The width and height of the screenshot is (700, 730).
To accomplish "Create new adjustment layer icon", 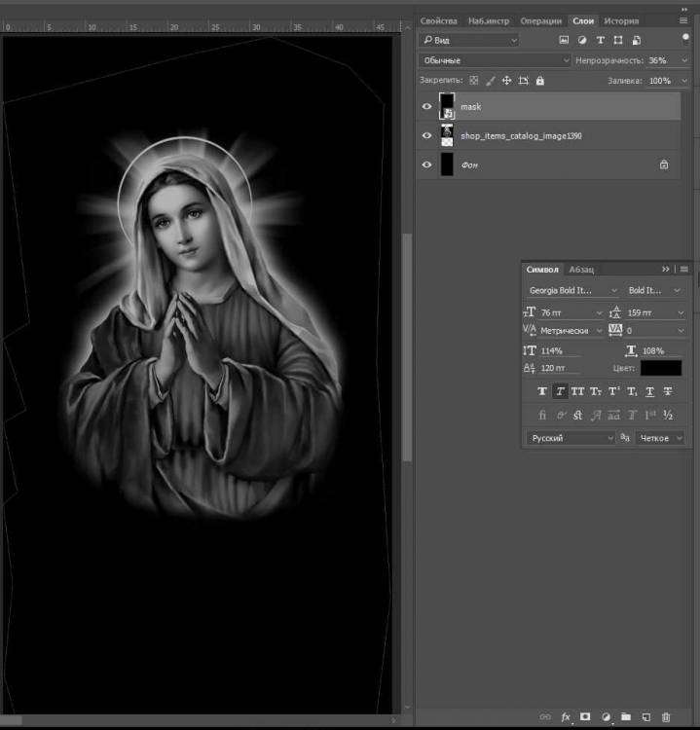I will coord(606,717).
